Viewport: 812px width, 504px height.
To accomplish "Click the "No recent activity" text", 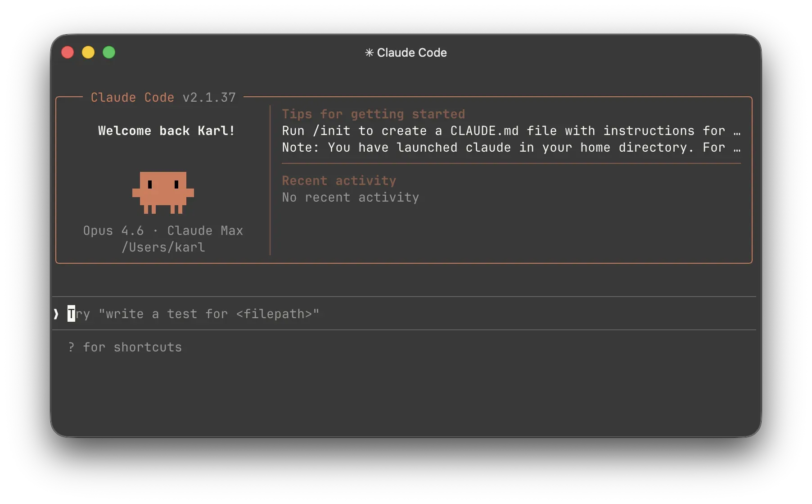I will (350, 198).
